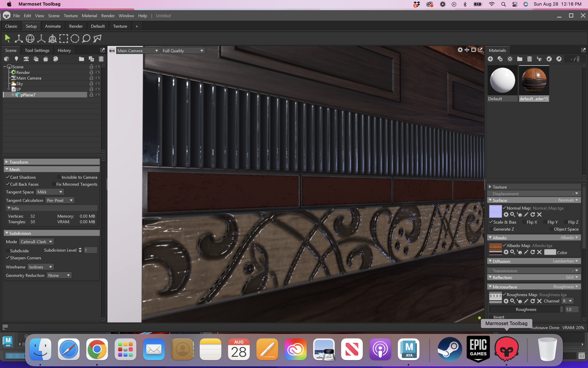
Task: Expand pPlane7 tree node
Action: [13, 95]
